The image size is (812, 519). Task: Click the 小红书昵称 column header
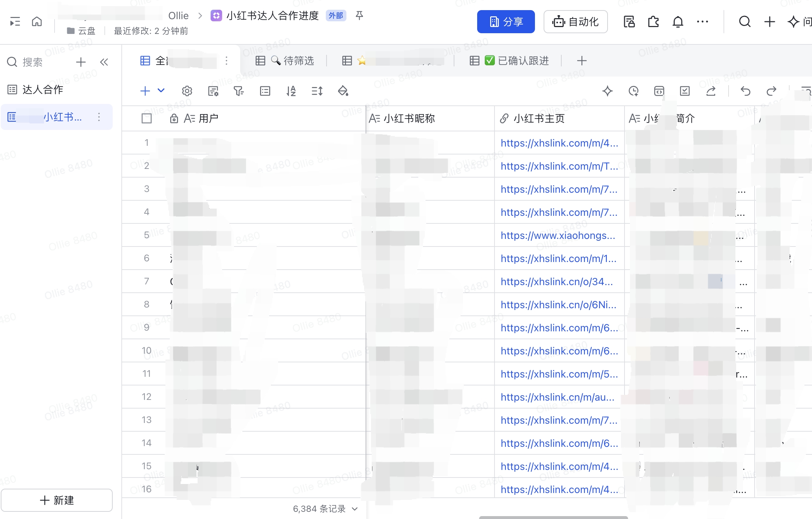(x=430, y=118)
